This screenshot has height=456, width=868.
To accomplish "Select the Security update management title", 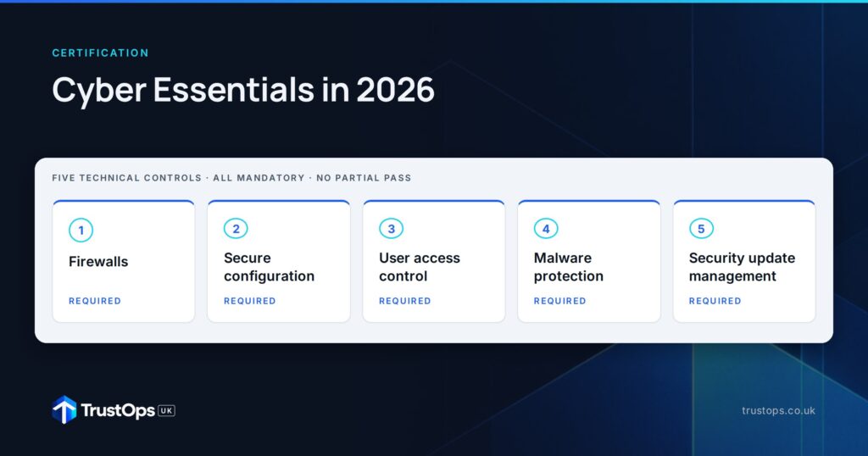I will click(742, 267).
